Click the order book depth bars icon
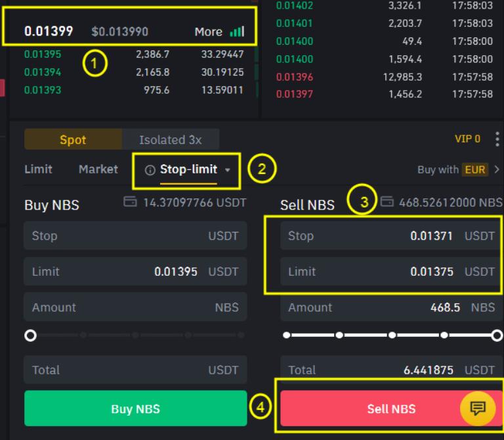Viewport: 504px width, 440px height. [x=237, y=32]
